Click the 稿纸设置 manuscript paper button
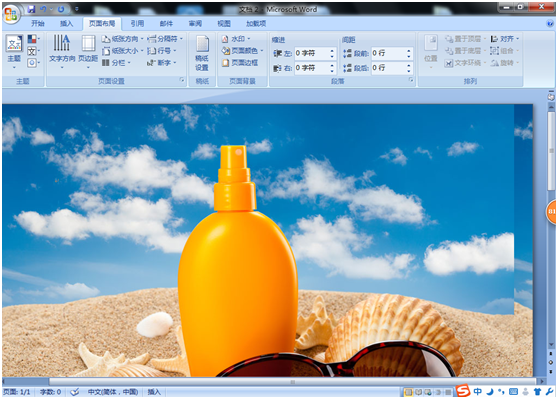558x399 pixels. [202, 53]
